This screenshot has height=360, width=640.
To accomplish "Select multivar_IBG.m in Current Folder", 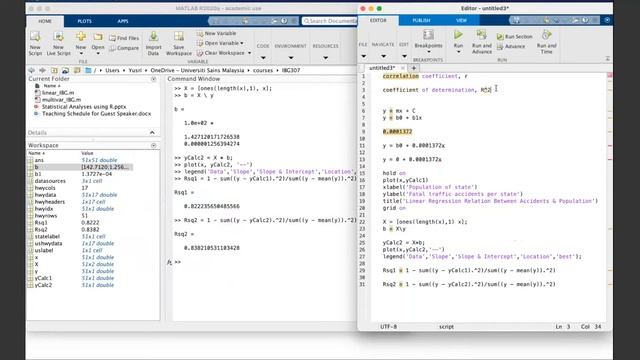I will 61,100.
